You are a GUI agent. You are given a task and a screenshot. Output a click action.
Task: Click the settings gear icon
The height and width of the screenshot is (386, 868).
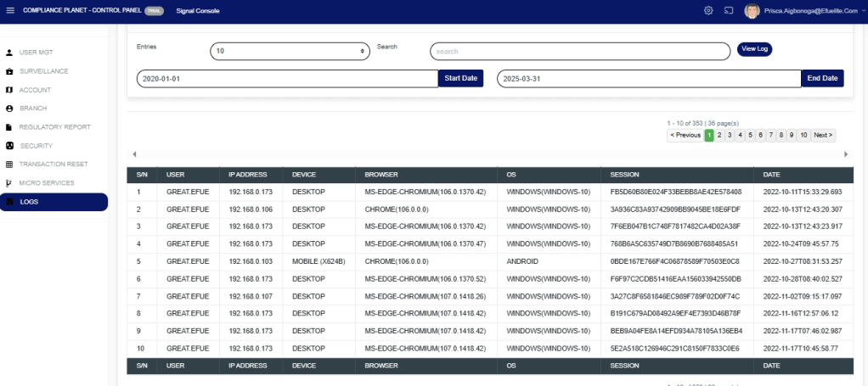click(708, 10)
